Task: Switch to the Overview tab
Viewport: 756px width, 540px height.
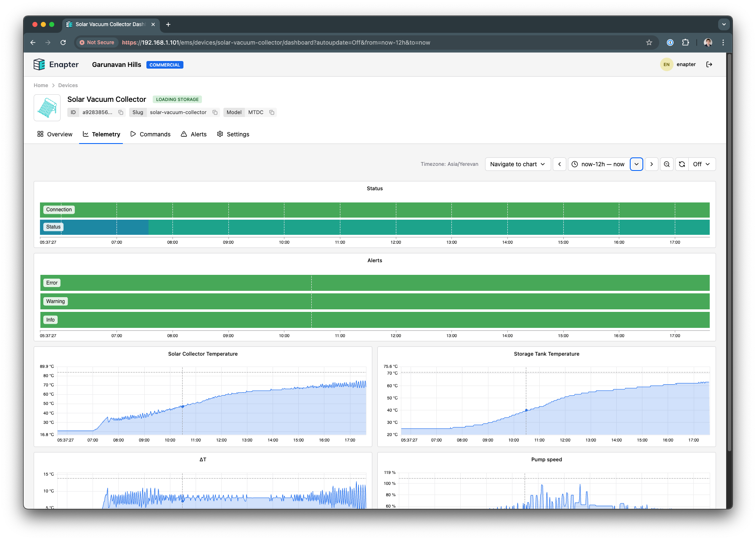Action: (55, 134)
